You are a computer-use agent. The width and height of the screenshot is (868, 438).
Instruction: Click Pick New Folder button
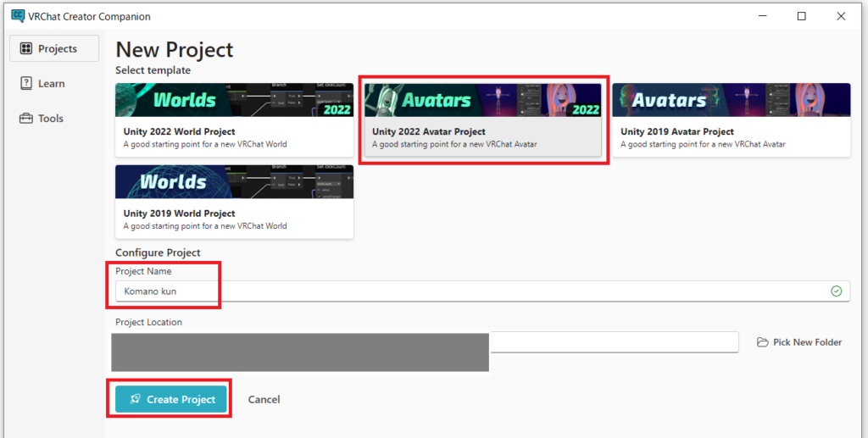click(799, 342)
